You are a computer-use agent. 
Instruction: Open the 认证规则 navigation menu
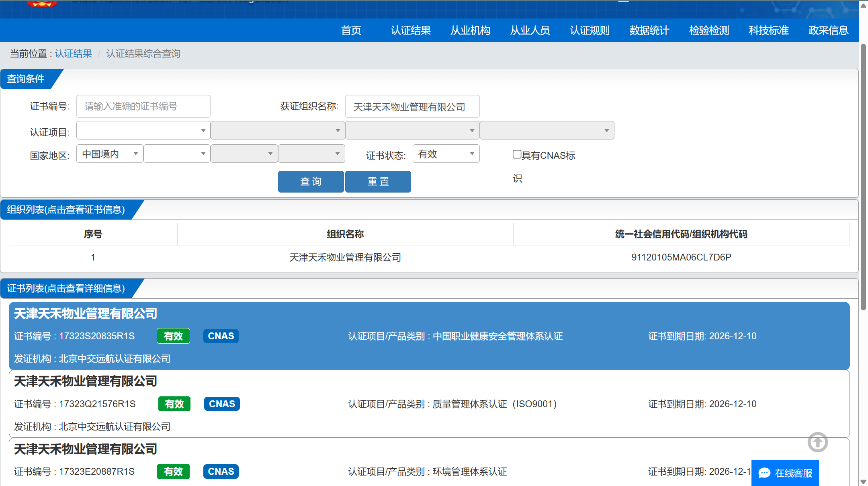pos(590,30)
